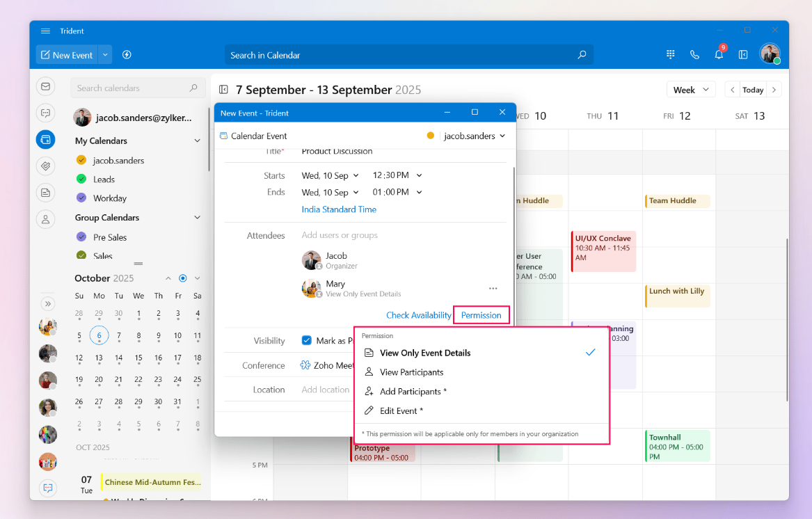Focus the Search calendars field
Image resolution: width=812 pixels, height=519 pixels.
pos(138,88)
